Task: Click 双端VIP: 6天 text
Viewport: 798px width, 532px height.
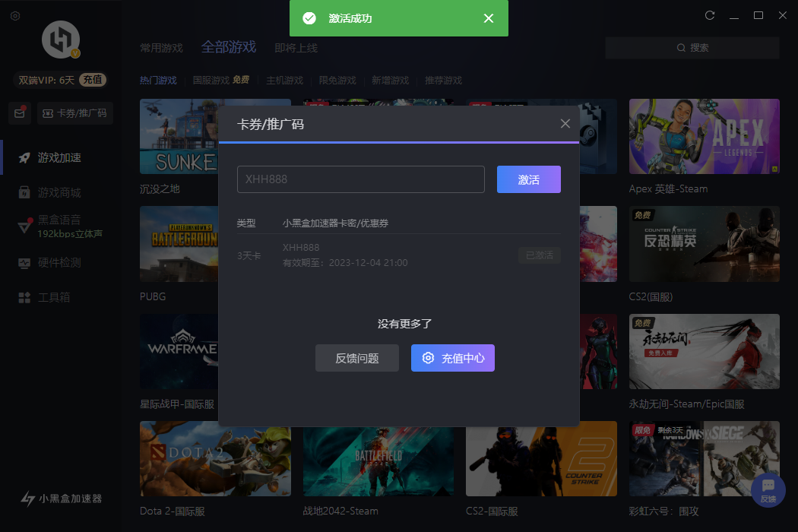Action: 46,80
